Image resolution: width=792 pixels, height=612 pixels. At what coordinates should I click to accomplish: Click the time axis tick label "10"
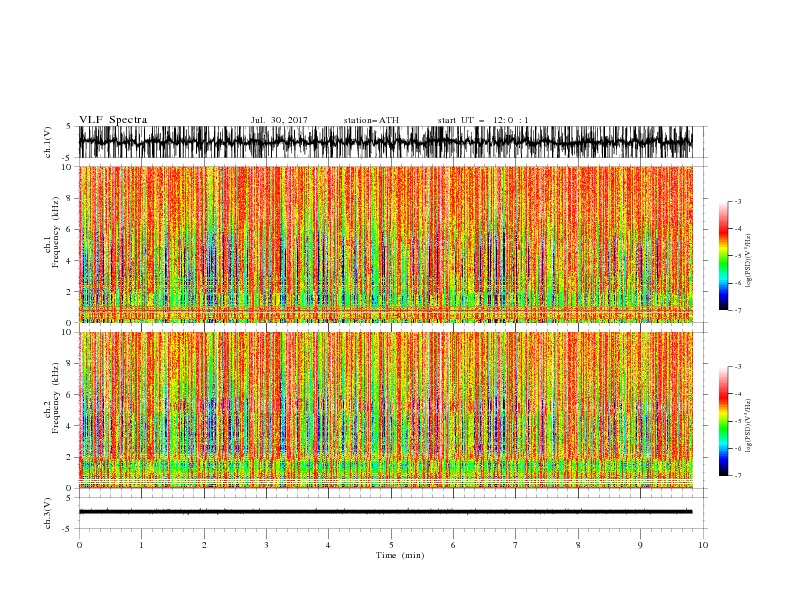pos(703,545)
